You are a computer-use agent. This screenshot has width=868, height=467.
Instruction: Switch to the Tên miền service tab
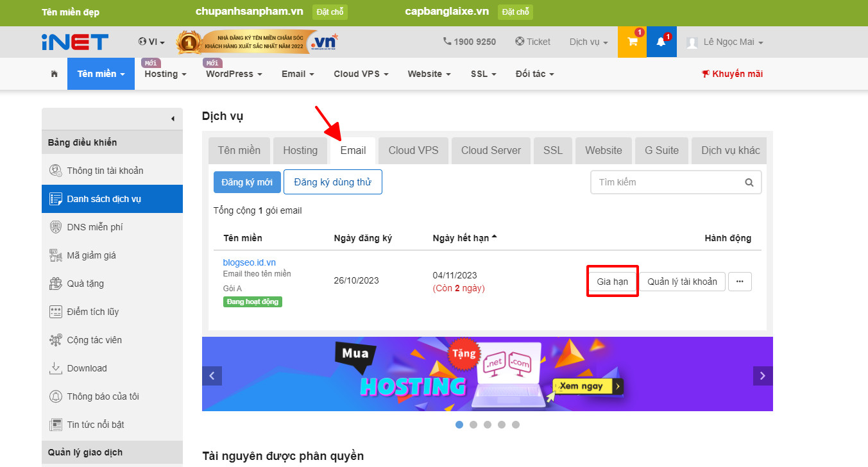point(239,151)
